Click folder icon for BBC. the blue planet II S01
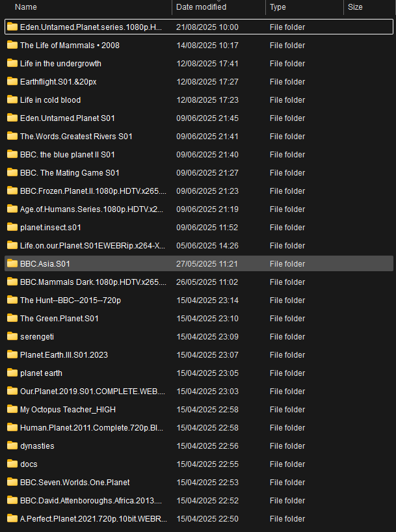The height and width of the screenshot is (532, 396). (12, 154)
